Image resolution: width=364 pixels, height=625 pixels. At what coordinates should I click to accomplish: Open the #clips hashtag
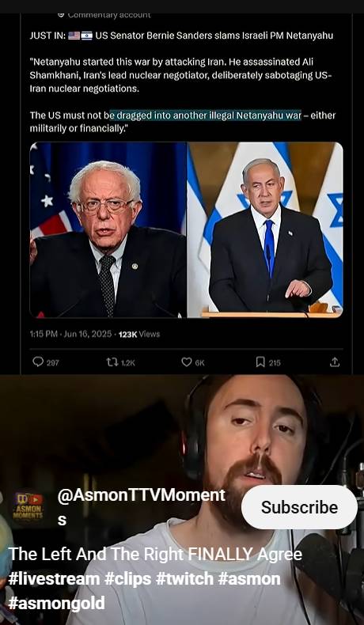127,579
